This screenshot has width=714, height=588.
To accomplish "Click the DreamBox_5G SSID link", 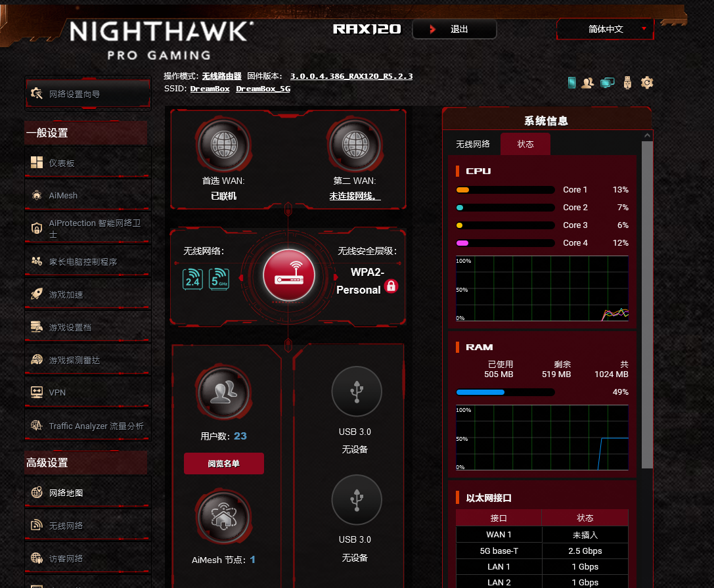I will 263,88.
